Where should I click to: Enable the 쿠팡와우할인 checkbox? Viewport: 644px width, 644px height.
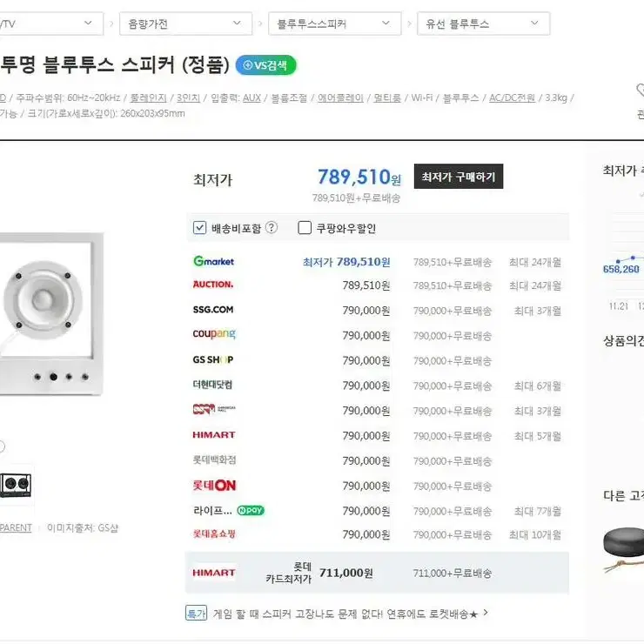pyautogui.click(x=305, y=227)
